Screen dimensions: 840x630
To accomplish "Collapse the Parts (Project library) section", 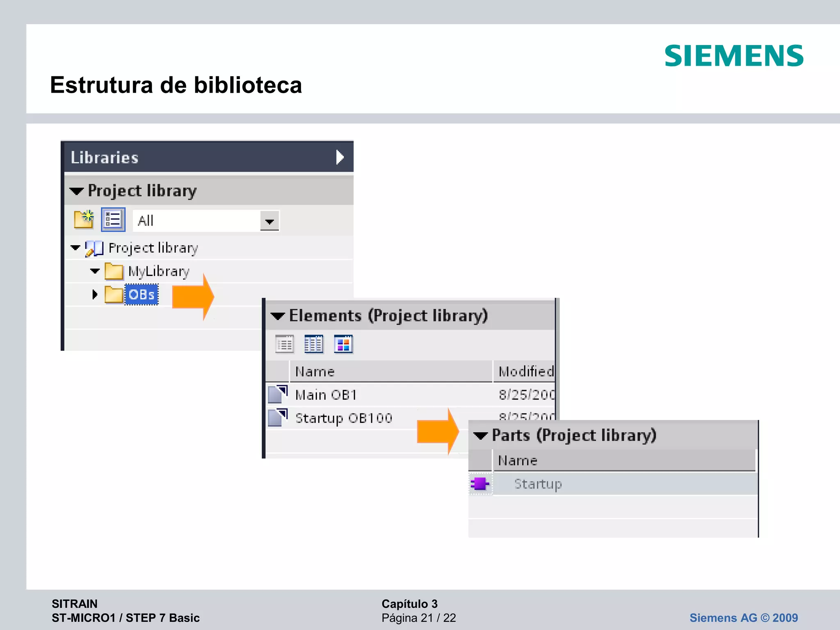I will (x=481, y=436).
